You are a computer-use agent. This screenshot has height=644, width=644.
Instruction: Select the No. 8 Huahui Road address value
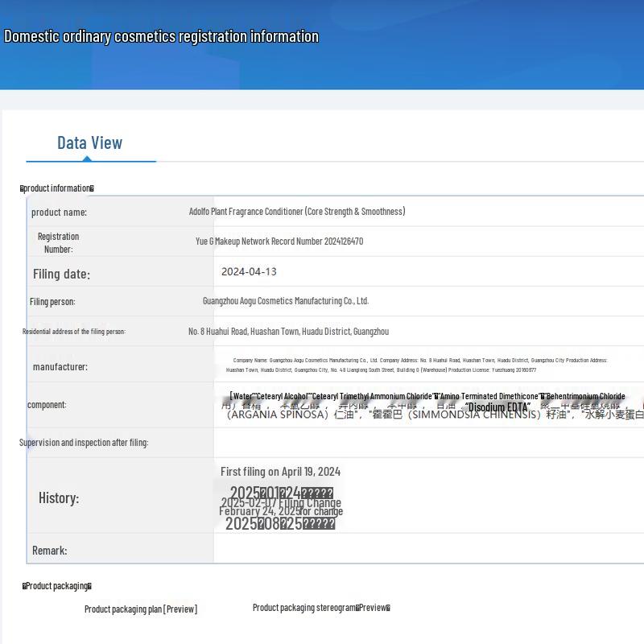coord(288,332)
